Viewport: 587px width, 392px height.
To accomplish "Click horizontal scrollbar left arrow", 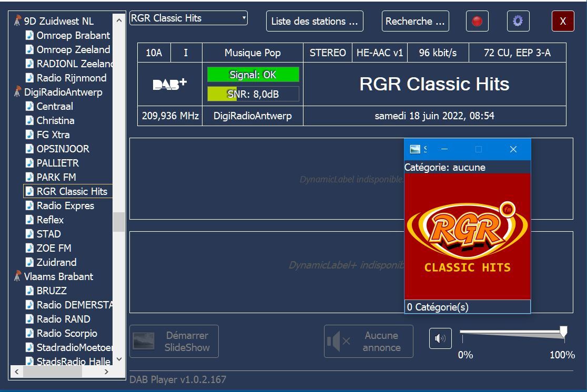I will pos(16,372).
